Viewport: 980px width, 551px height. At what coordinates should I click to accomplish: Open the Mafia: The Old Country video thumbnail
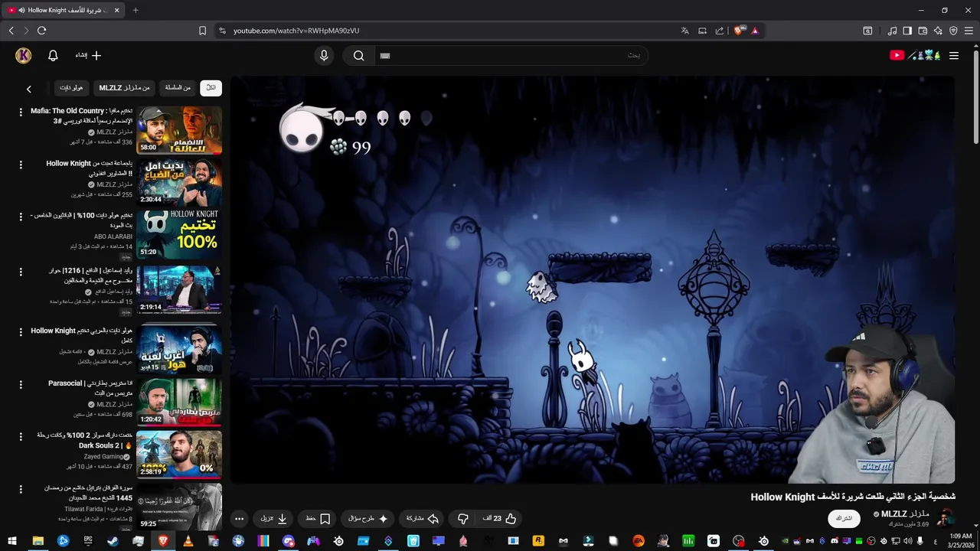tap(179, 130)
